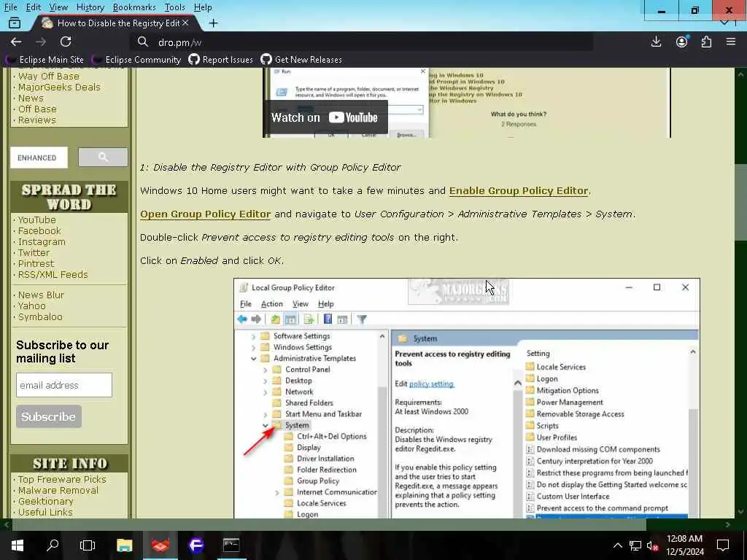Open the Edit menu
Viewport: 747px width, 560px height.
34,7
